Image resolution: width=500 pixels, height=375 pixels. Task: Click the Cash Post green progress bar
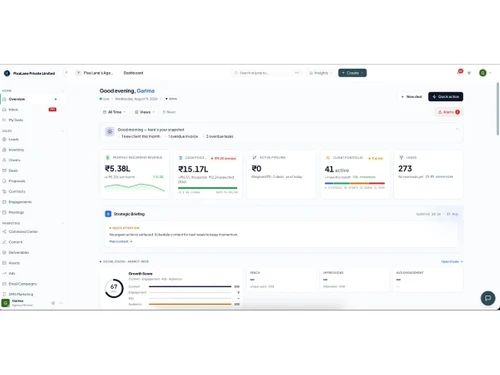[208, 188]
